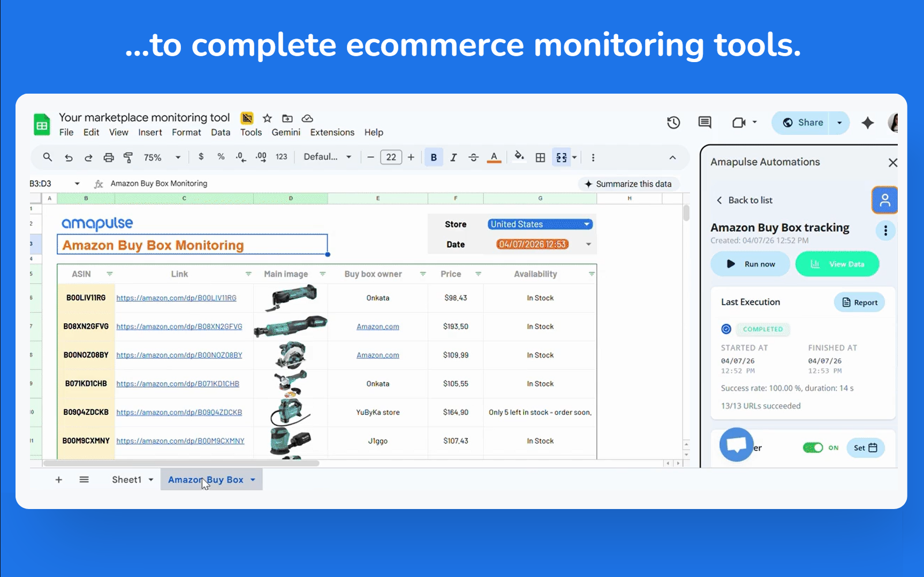Open the Date dropdown arrow
Screen dimensions: 924x577
pos(588,244)
